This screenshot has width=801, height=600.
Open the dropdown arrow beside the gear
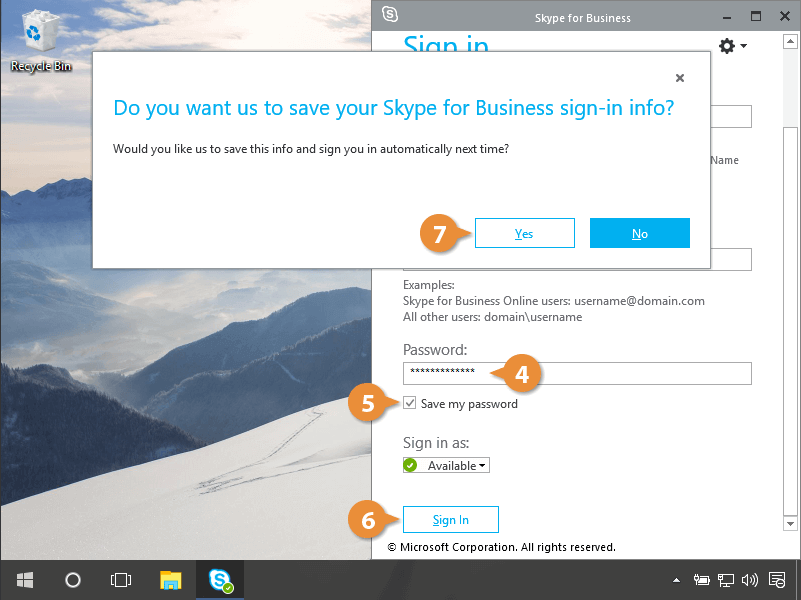[x=744, y=46]
